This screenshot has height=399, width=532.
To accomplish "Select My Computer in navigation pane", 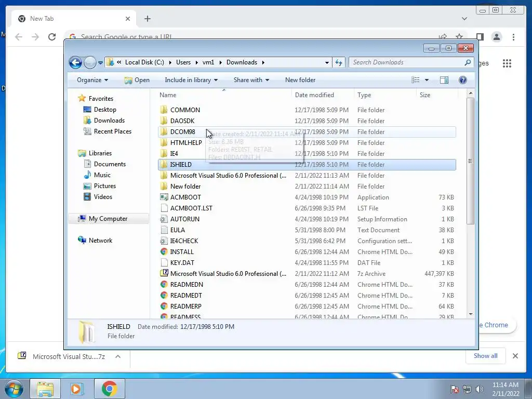I will click(108, 219).
